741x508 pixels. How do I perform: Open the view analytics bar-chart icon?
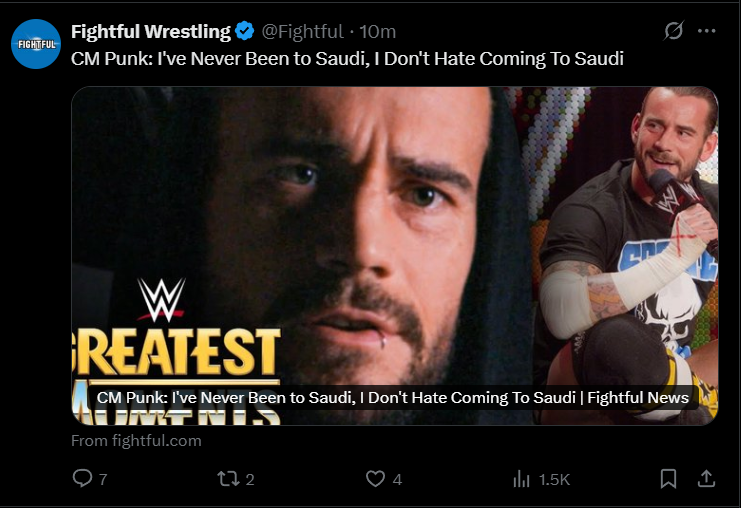tap(521, 479)
